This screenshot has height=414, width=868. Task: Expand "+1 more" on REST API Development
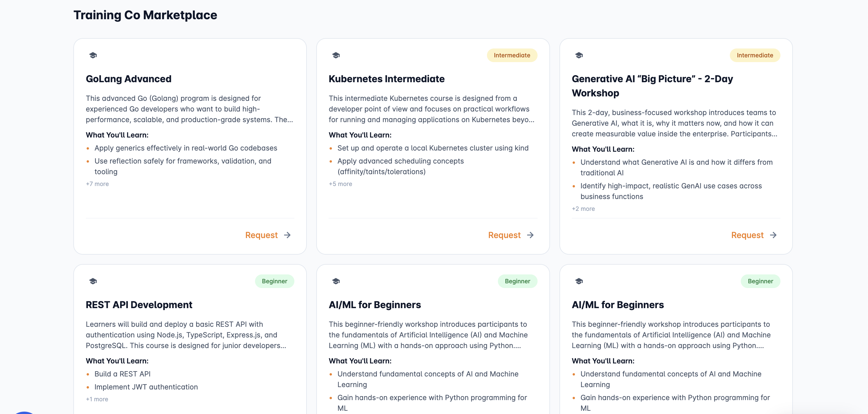click(97, 399)
